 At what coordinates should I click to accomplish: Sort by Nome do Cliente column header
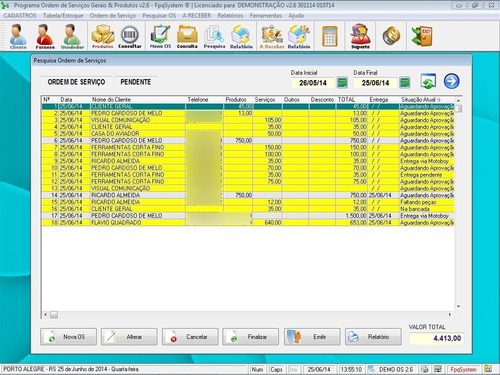[x=138, y=99]
